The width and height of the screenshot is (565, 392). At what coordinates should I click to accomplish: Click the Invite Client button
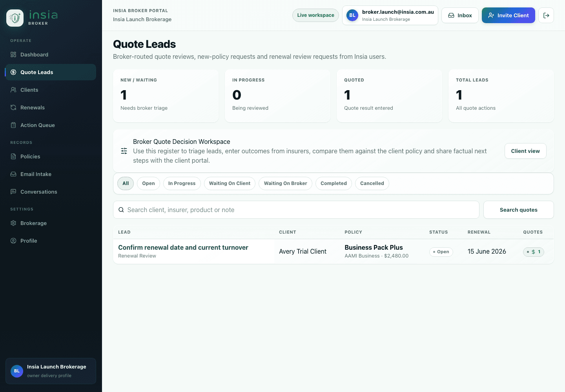(508, 15)
